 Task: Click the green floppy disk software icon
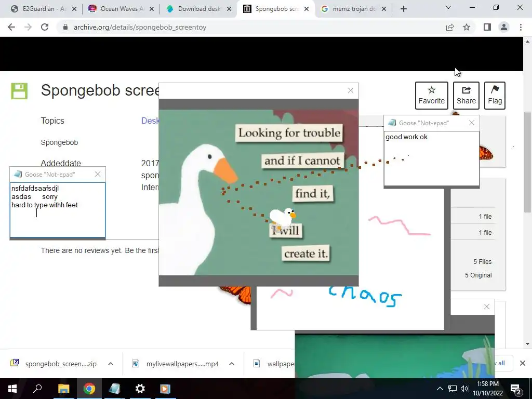tap(19, 91)
